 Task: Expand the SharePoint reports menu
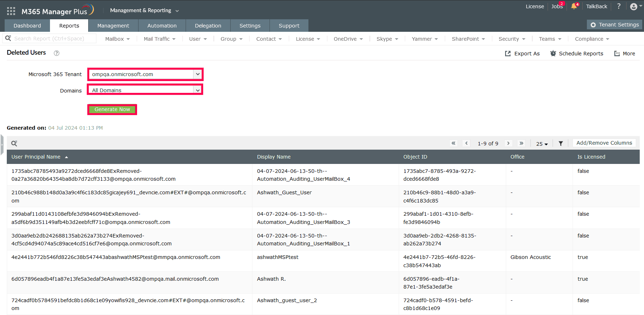(x=468, y=39)
